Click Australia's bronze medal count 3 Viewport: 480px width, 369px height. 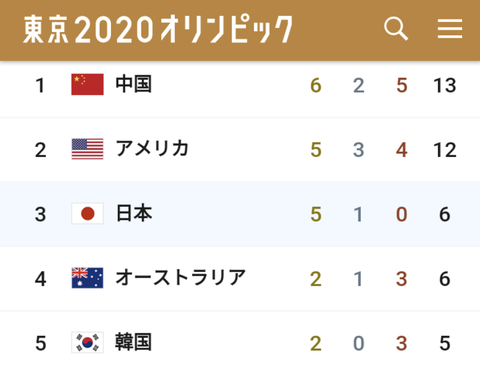[x=402, y=279]
